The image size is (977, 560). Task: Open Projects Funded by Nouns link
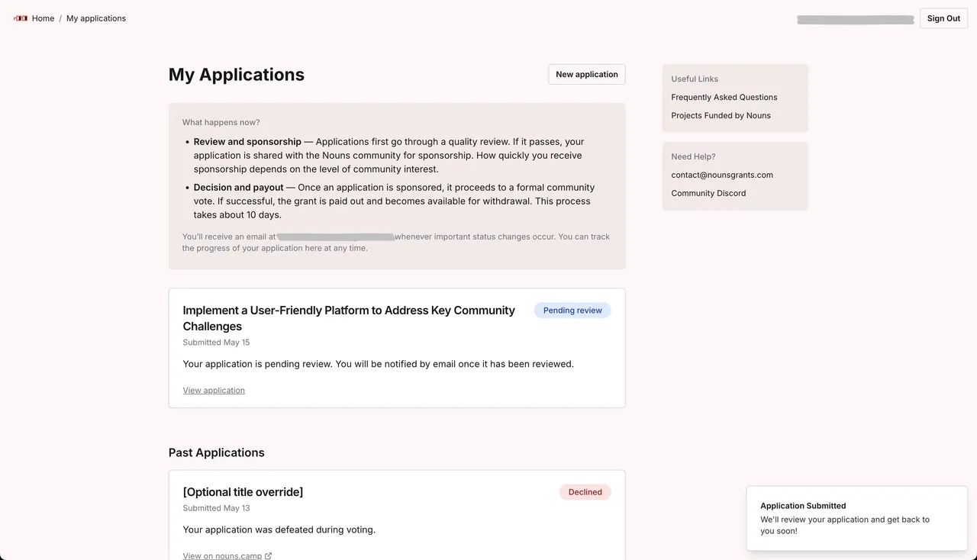(x=721, y=115)
